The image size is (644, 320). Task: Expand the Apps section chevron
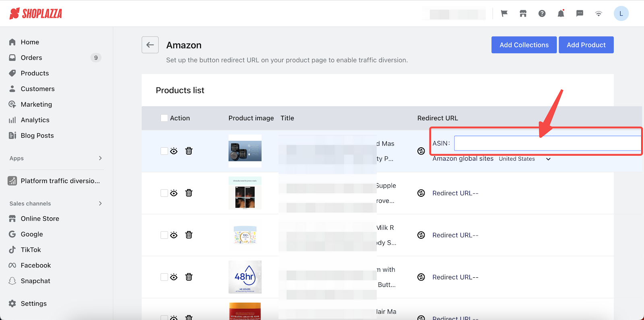pos(100,158)
